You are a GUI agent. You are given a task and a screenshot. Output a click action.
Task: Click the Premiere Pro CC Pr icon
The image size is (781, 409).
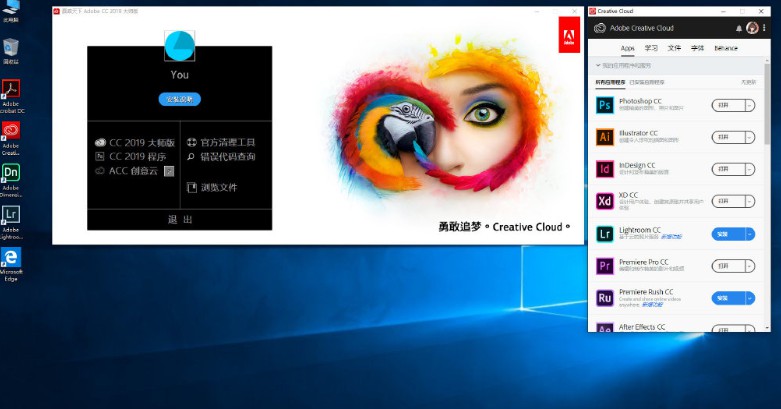click(x=605, y=266)
